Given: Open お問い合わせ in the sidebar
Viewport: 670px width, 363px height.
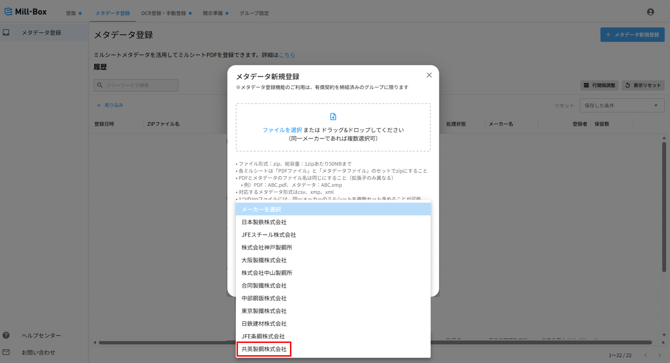Looking at the screenshot, I should [x=38, y=353].
